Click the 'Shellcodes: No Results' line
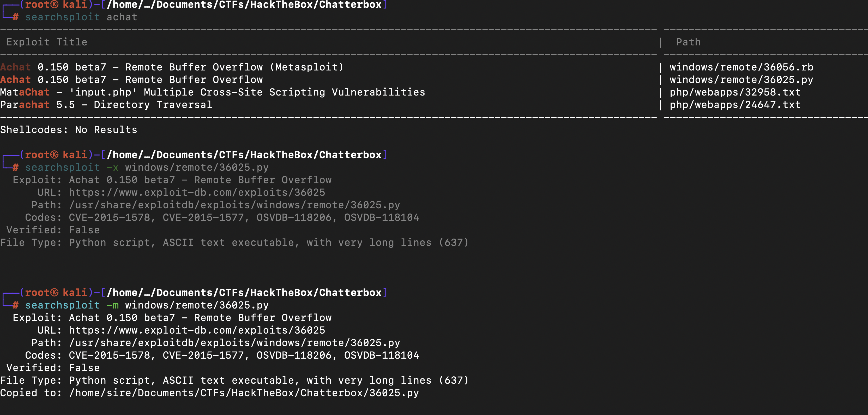This screenshot has width=868, height=415. point(69,130)
